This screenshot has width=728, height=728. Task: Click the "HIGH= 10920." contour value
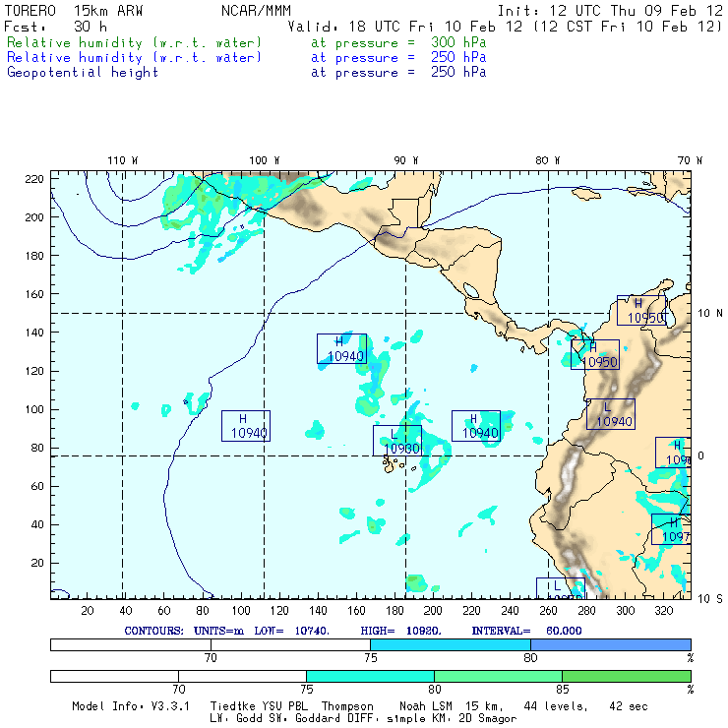tap(401, 631)
